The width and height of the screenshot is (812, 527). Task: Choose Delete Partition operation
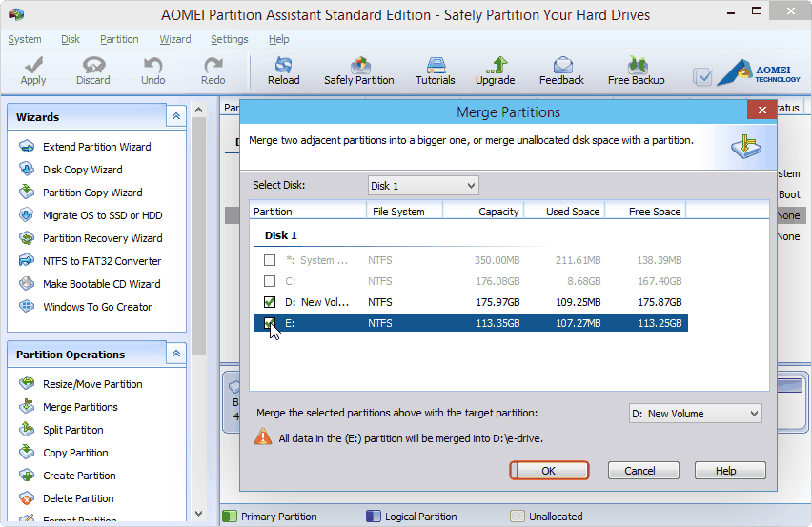click(x=78, y=498)
